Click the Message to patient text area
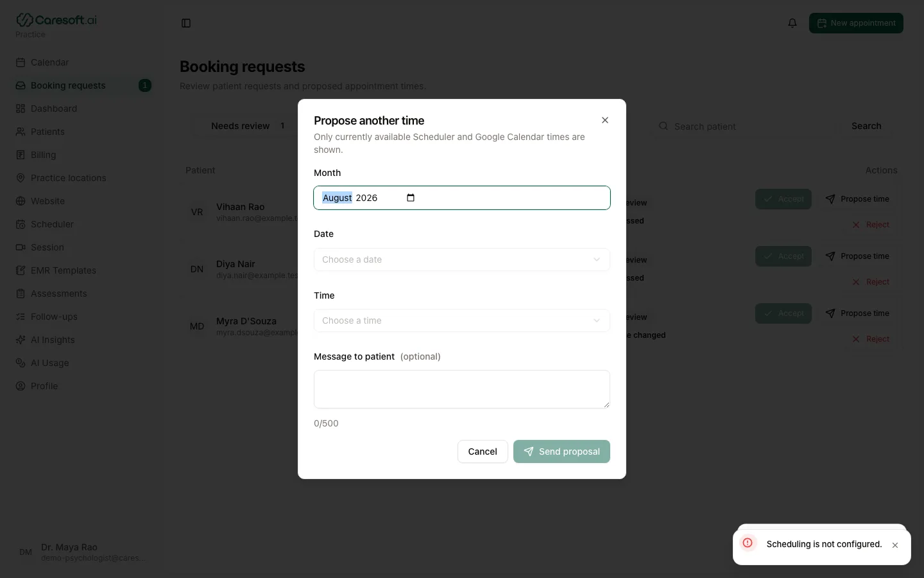The height and width of the screenshot is (578, 924). [x=462, y=389]
